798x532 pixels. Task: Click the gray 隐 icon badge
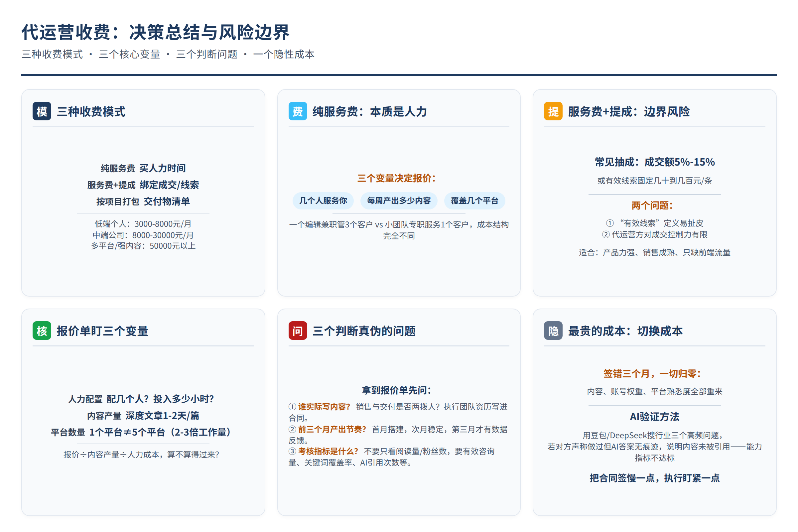pos(553,331)
